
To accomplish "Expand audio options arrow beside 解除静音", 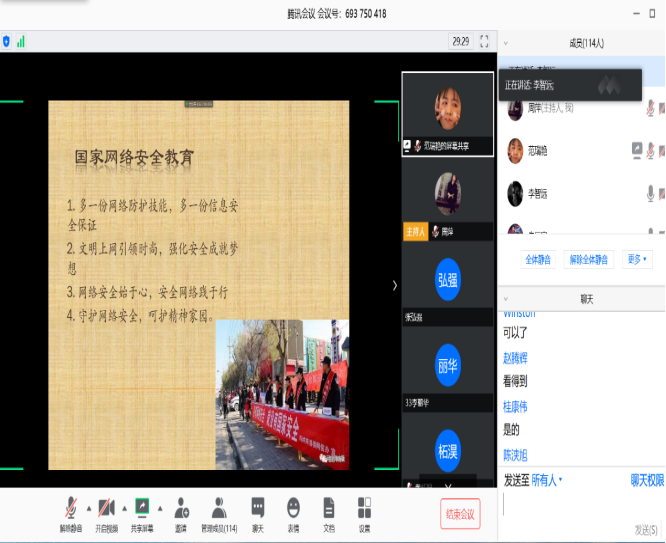I will pos(88,506).
